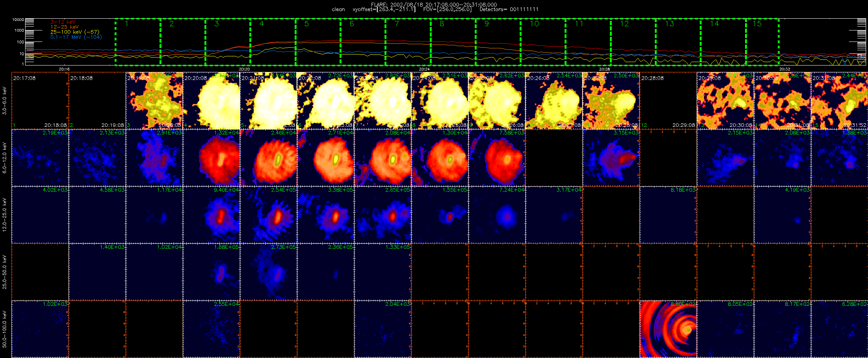Select interval 7 box on the light curve
868x358 pixels.
[x=408, y=41]
